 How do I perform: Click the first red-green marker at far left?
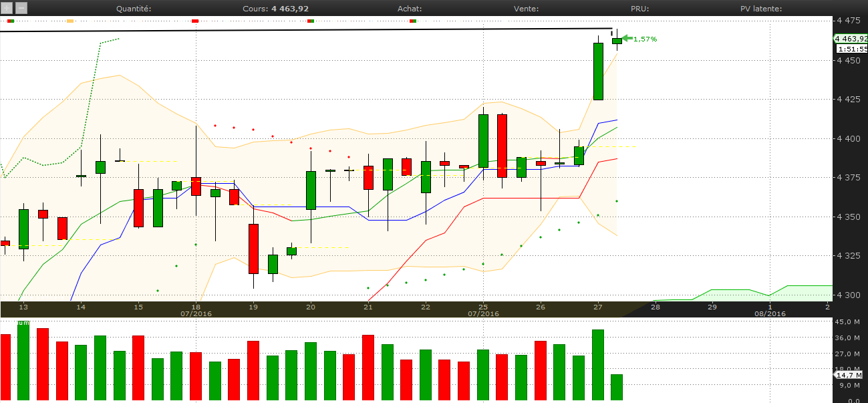click(10, 21)
